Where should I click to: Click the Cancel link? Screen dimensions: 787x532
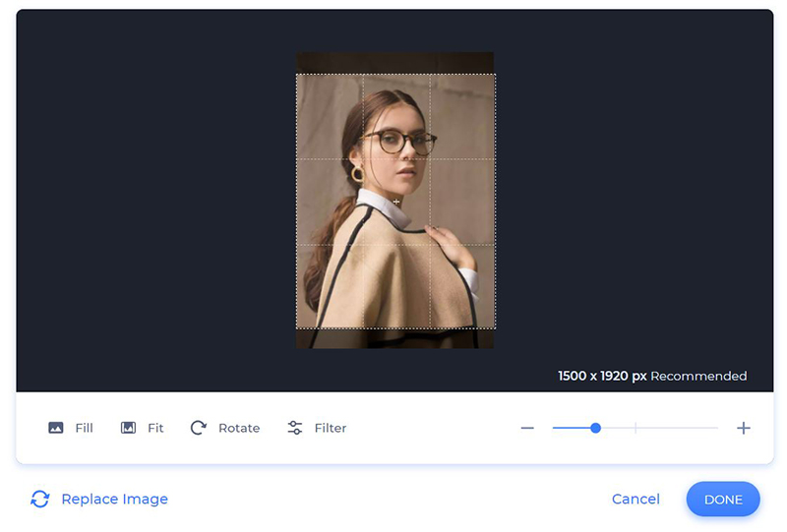(636, 499)
